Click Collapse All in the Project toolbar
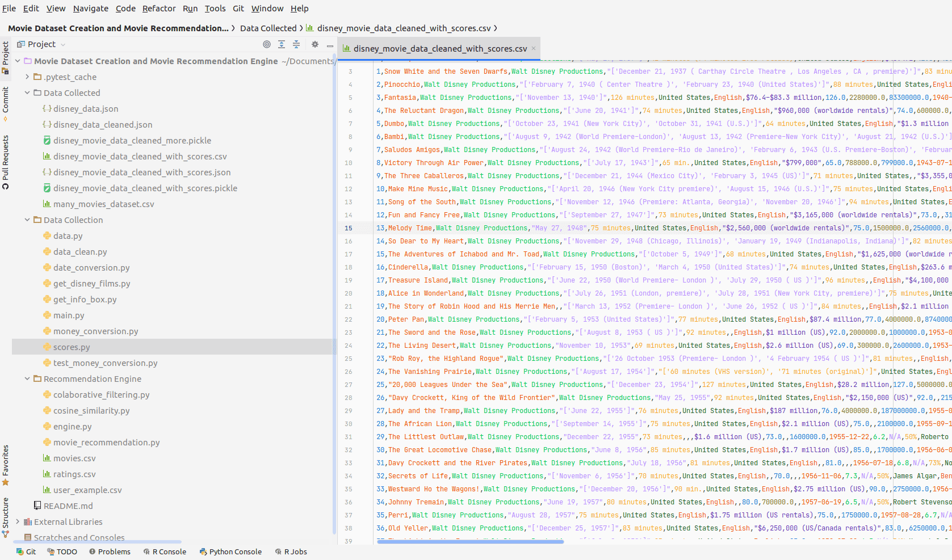Viewport: 952px width, 560px height. click(x=296, y=44)
